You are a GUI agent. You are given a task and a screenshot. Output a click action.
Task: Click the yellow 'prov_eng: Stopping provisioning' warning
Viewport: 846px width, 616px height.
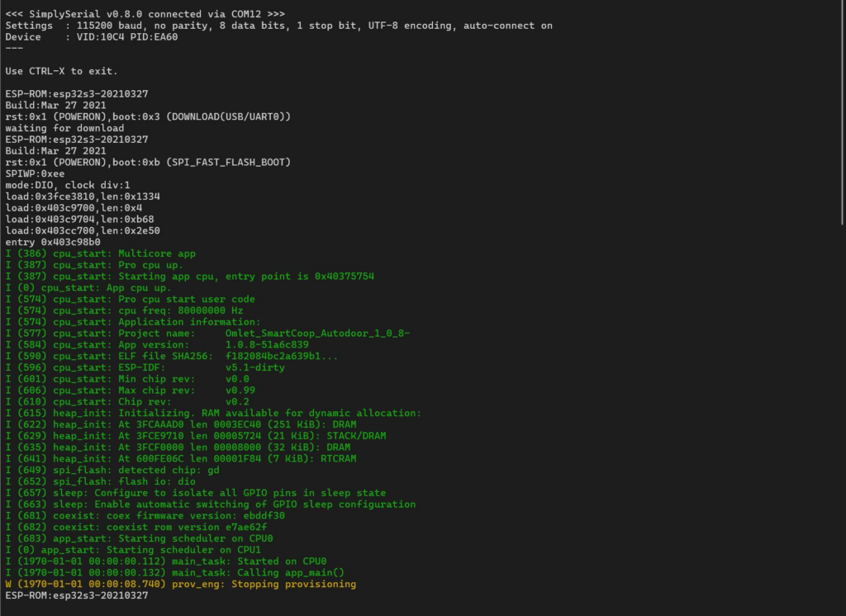pos(181,584)
